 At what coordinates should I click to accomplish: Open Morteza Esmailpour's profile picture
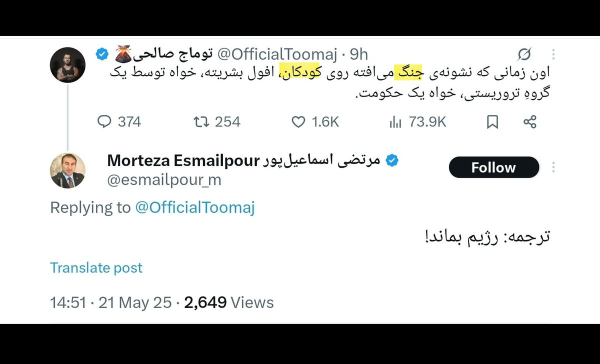tap(68, 170)
